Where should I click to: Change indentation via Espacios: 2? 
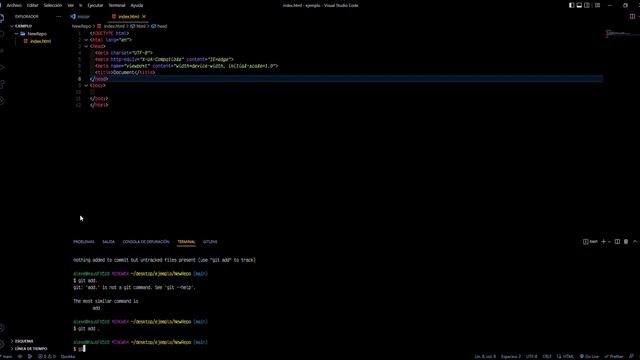511,357
